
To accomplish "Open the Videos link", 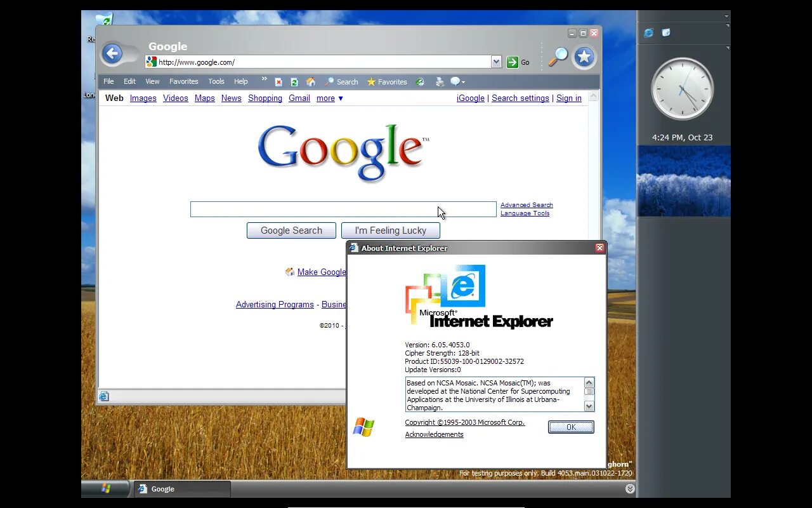I will [x=176, y=98].
